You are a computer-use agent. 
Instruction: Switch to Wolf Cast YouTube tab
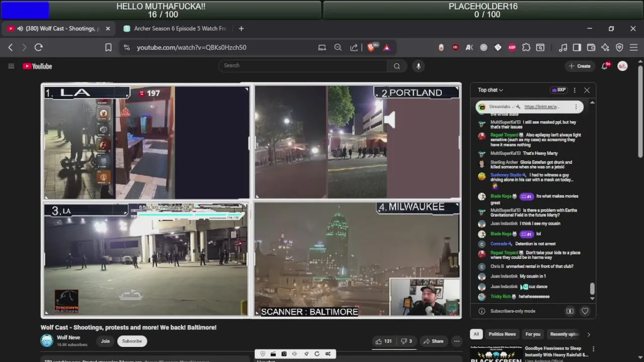click(x=58, y=29)
